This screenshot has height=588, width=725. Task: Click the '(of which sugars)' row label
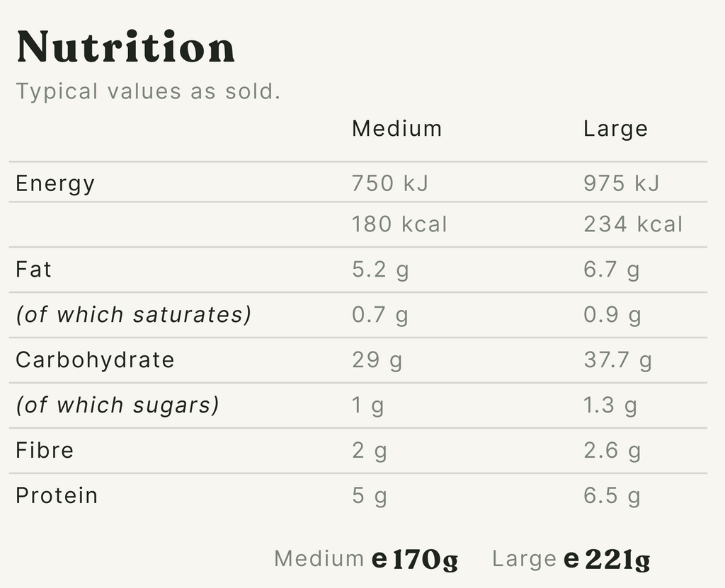point(117,405)
